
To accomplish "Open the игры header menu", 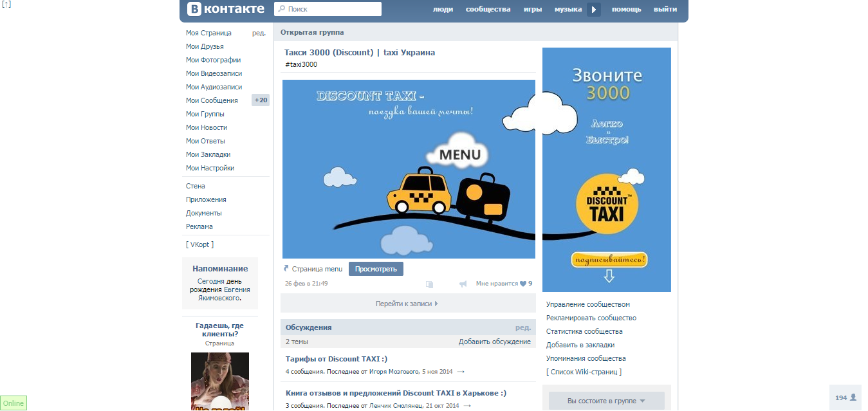I will (533, 9).
